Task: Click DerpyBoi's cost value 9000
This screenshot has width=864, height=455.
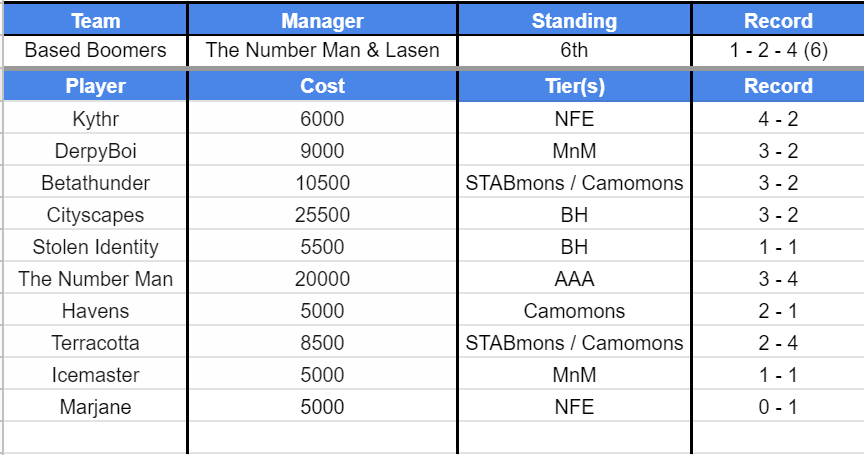Action: click(x=322, y=150)
